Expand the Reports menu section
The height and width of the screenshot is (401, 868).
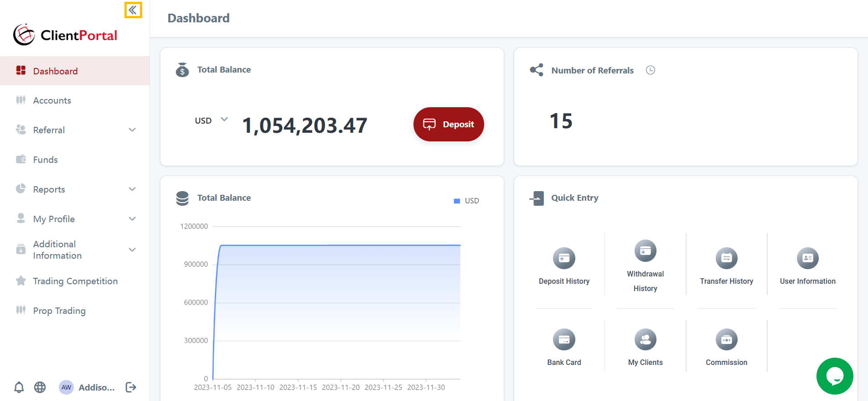point(132,189)
